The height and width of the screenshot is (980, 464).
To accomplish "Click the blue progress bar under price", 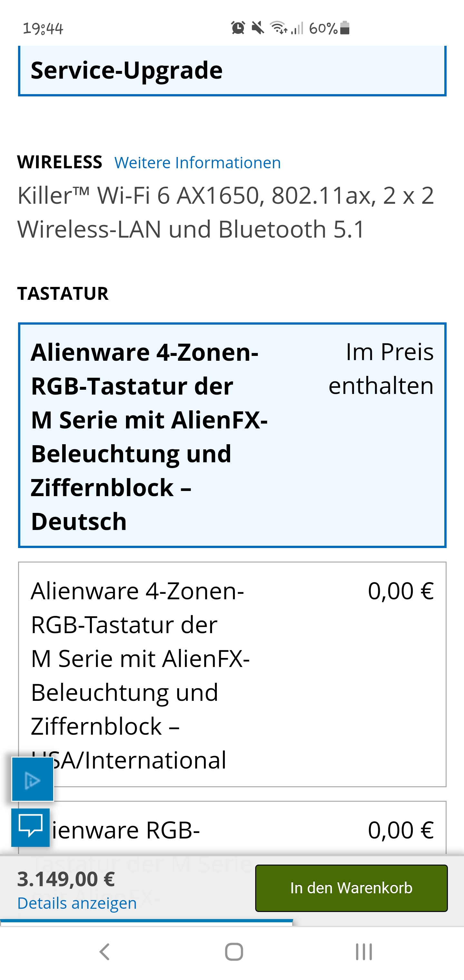I will [x=146, y=921].
